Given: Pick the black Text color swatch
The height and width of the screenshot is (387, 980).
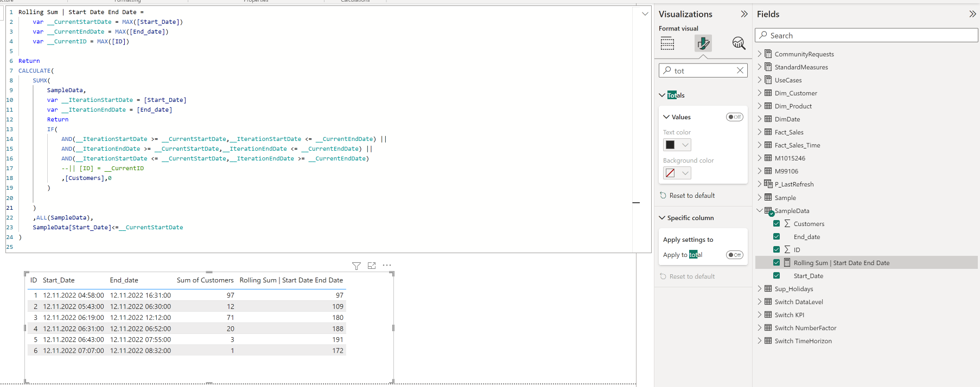Looking at the screenshot, I should click(670, 145).
